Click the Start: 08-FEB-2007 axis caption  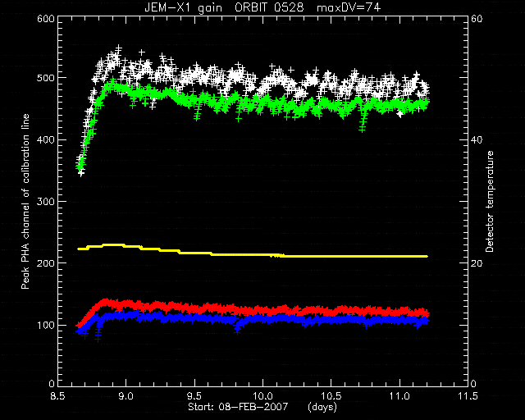238,407
